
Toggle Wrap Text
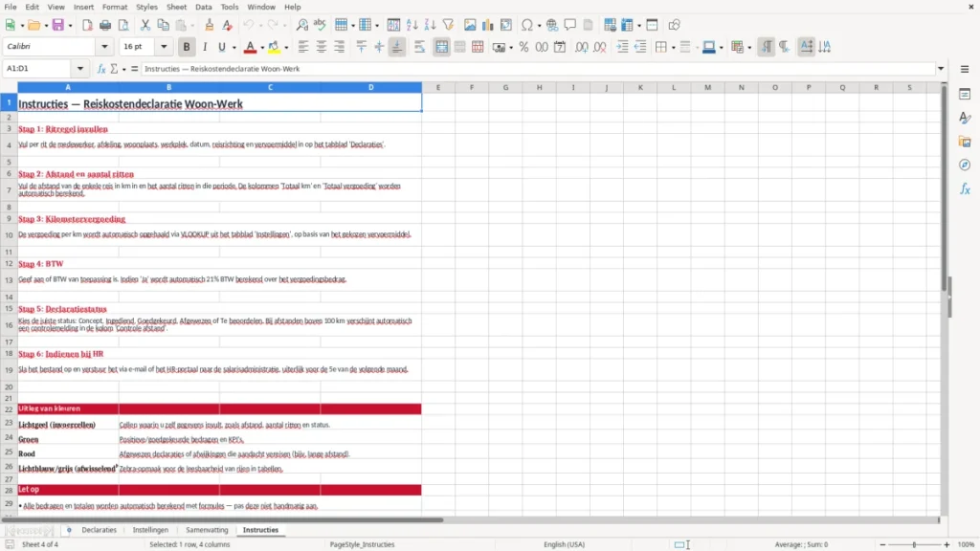click(419, 47)
